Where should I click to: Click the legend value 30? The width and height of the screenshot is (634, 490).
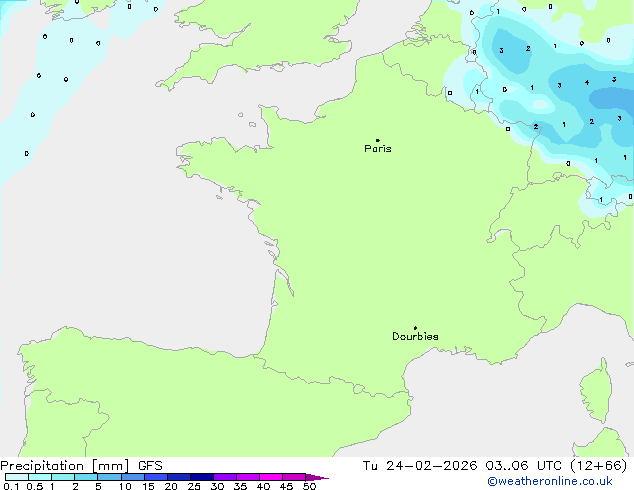pos(217,486)
